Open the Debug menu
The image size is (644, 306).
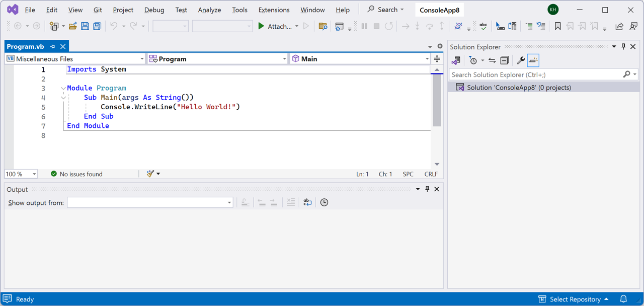[x=154, y=10]
